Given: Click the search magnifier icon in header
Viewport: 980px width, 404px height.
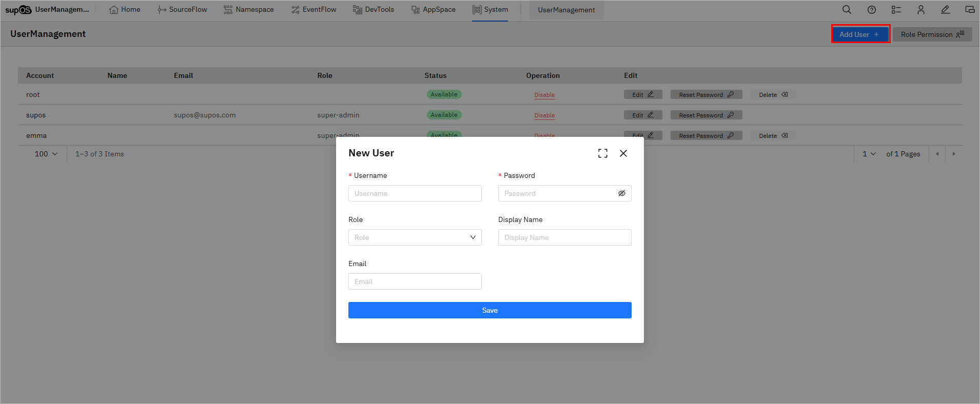Looking at the screenshot, I should click(847, 10).
